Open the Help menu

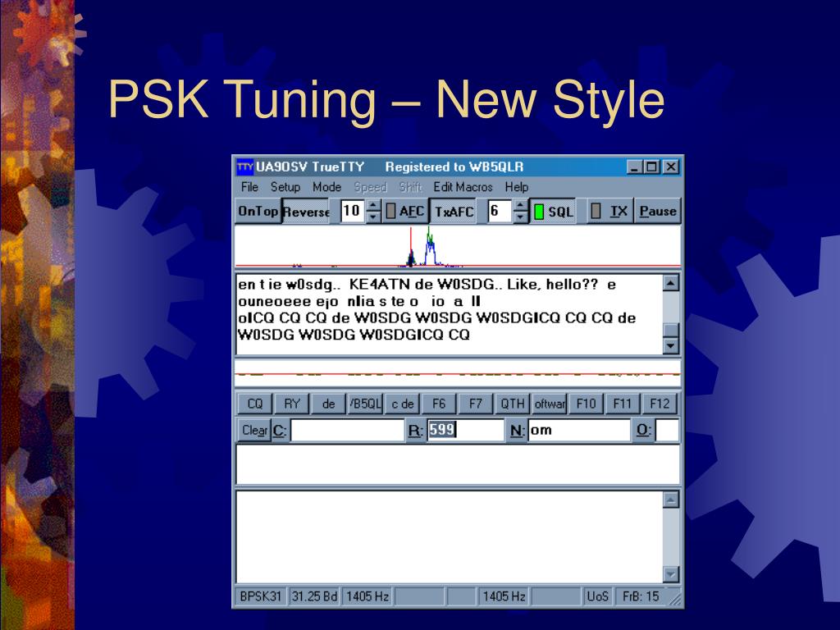pos(517,187)
